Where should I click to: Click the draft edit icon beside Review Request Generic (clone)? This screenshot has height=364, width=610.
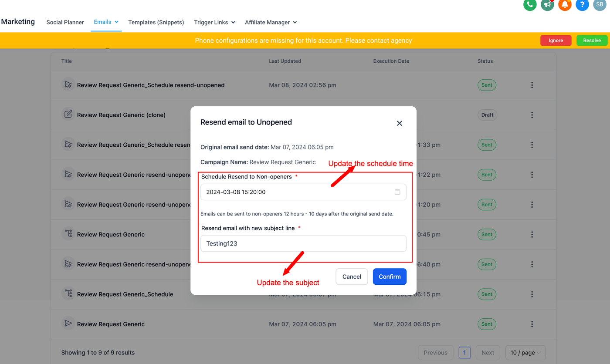coord(68,115)
